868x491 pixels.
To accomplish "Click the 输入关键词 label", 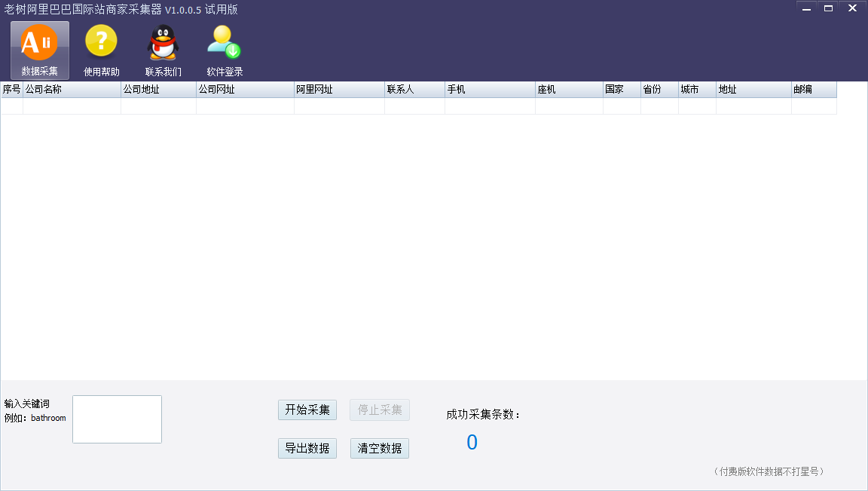I will tap(26, 404).
